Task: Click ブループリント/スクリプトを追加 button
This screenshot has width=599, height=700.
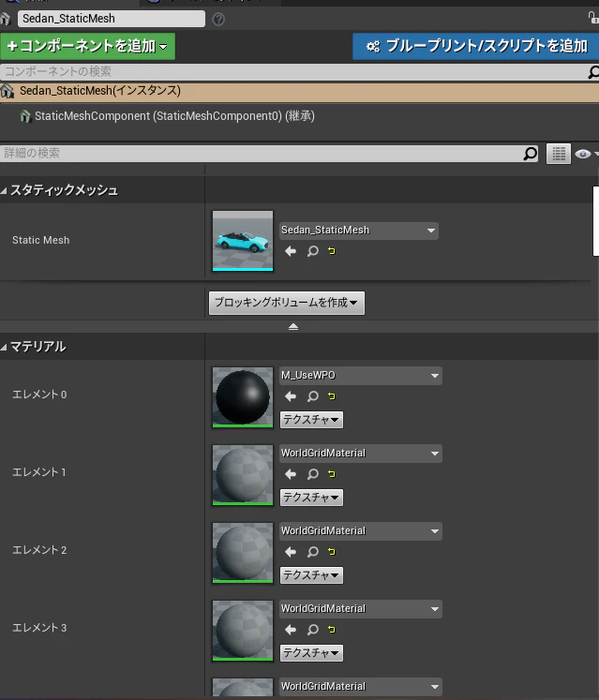Action: (x=475, y=46)
